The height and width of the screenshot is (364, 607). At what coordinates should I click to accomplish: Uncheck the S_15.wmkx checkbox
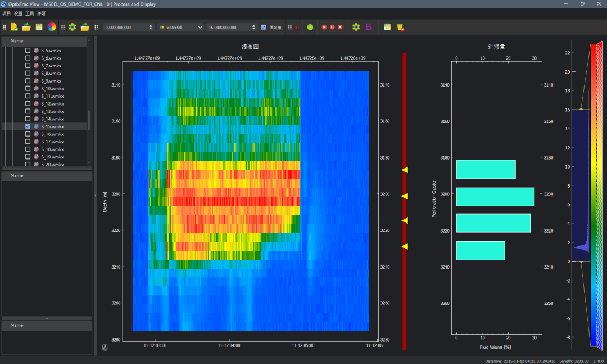(x=28, y=127)
